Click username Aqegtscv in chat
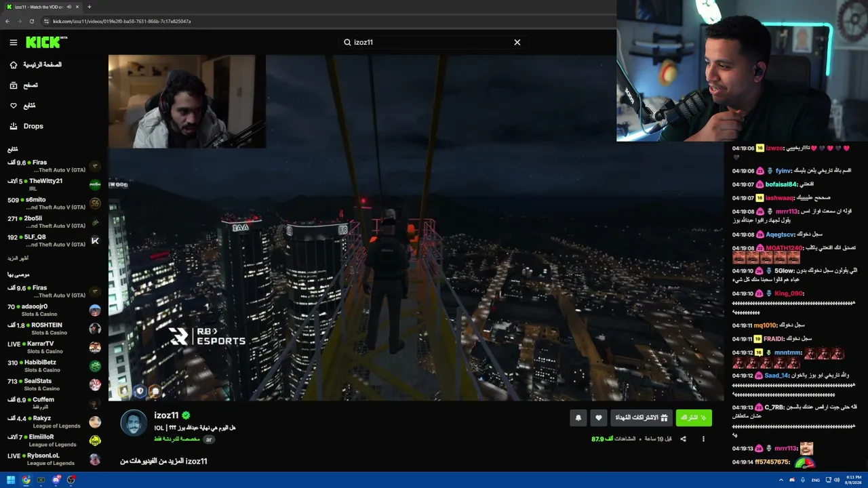 [x=781, y=235]
